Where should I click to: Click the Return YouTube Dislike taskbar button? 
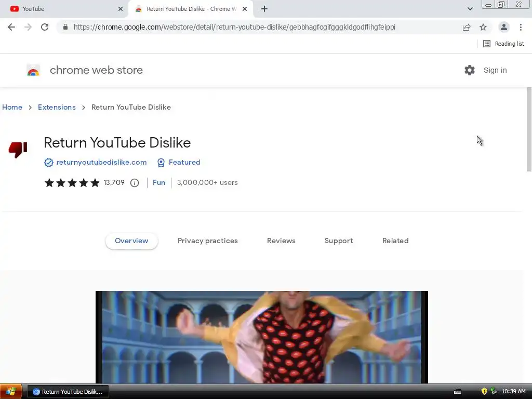(x=68, y=392)
